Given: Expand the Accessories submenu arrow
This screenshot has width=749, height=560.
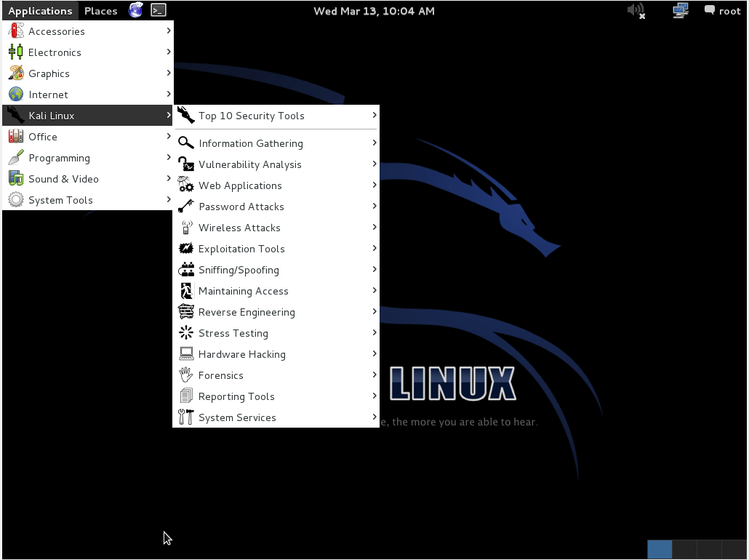Looking at the screenshot, I should pos(169,31).
